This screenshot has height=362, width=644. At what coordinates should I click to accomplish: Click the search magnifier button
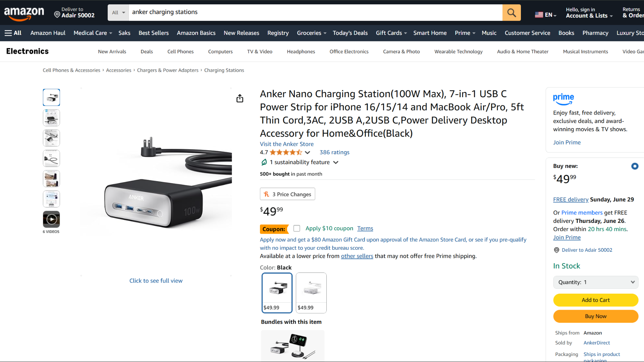point(512,13)
